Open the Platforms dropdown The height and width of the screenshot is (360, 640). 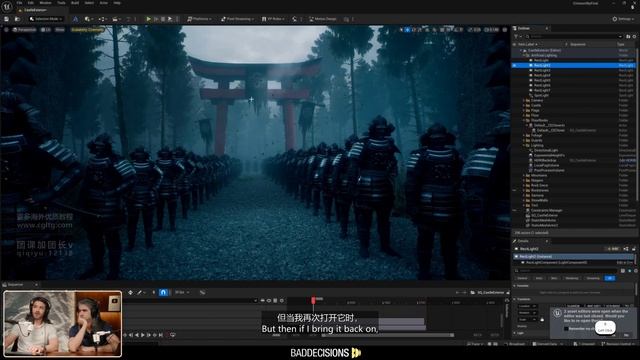coord(200,19)
